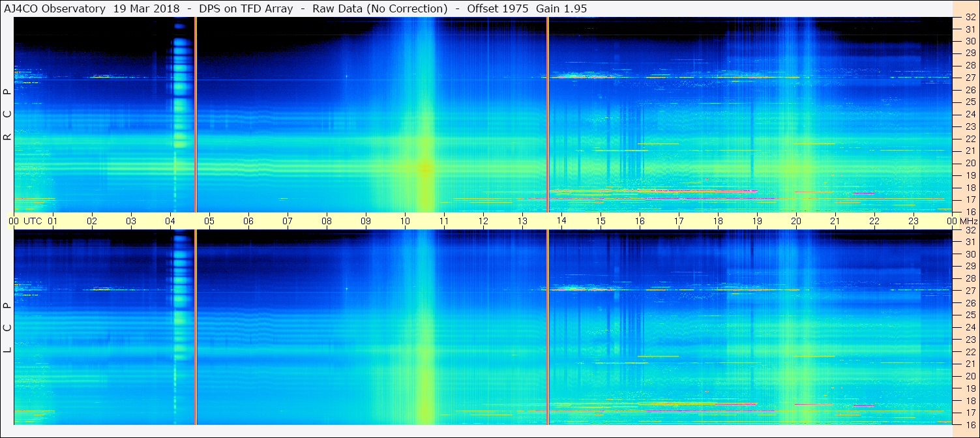Click the "20" MHz tick on RCP frequency scale
This screenshot has height=438, width=980.
970,163
